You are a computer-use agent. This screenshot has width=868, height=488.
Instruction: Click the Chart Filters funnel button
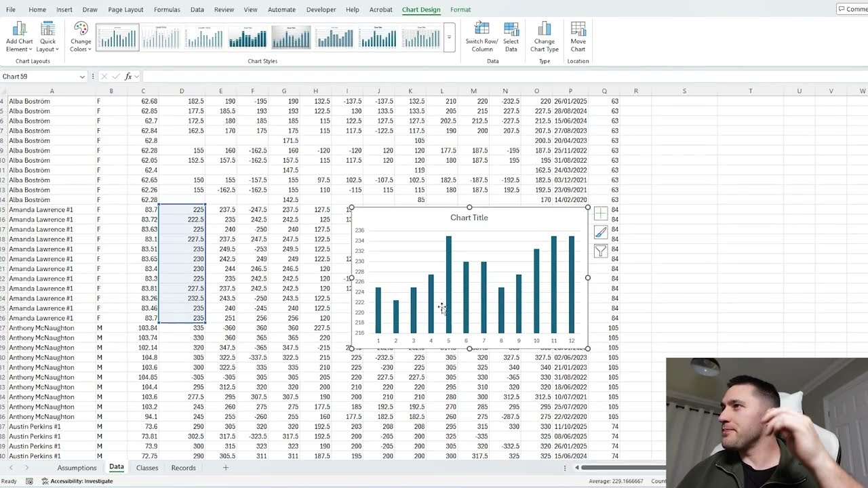click(601, 251)
